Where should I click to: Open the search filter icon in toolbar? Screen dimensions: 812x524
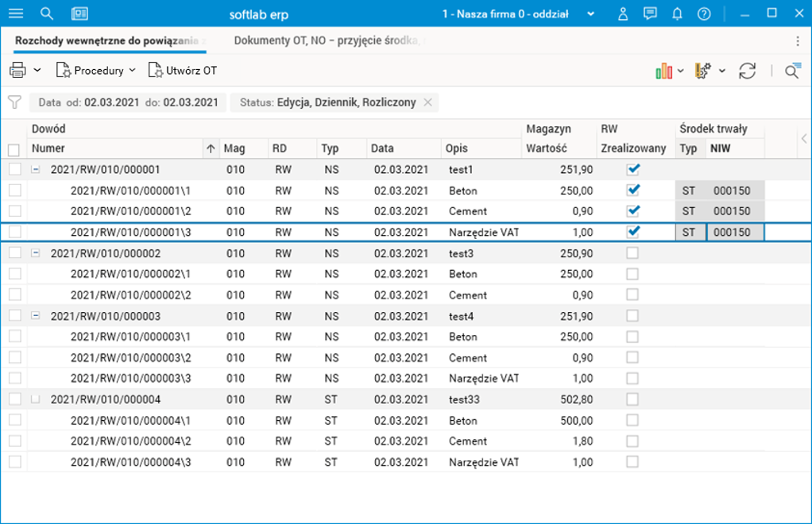pyautogui.click(x=792, y=71)
